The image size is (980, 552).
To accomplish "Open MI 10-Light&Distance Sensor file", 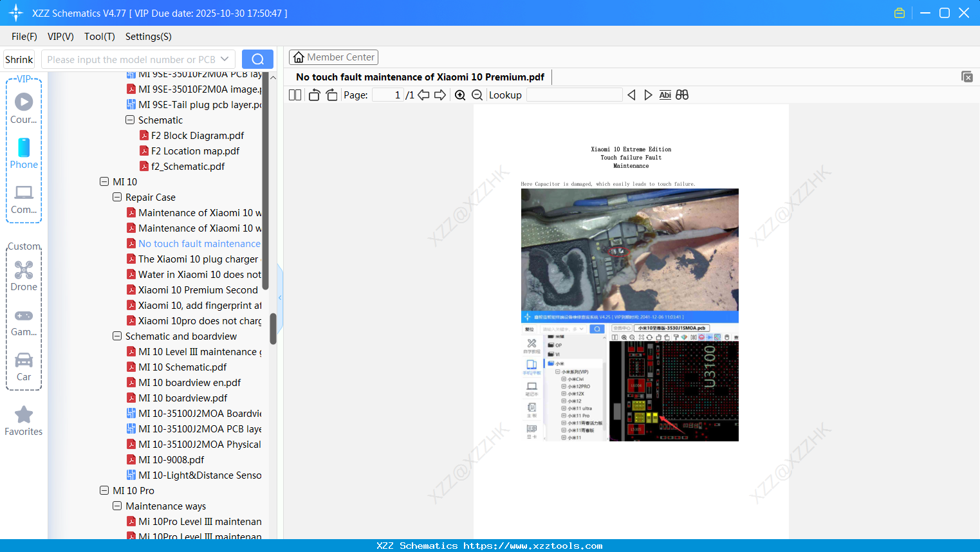I will 194,475.
